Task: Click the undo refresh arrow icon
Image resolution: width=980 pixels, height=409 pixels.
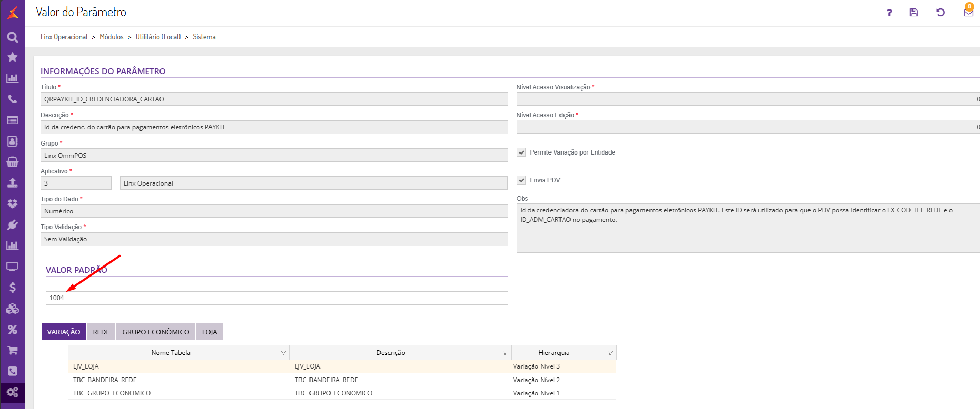Action: coord(941,12)
